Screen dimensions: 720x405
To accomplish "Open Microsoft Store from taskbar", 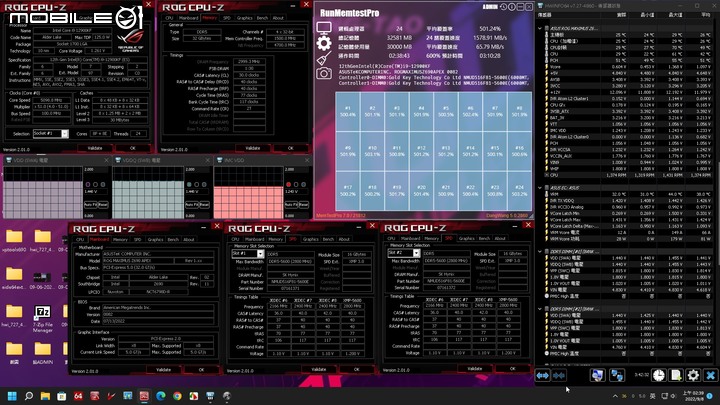I will click(x=62, y=396).
